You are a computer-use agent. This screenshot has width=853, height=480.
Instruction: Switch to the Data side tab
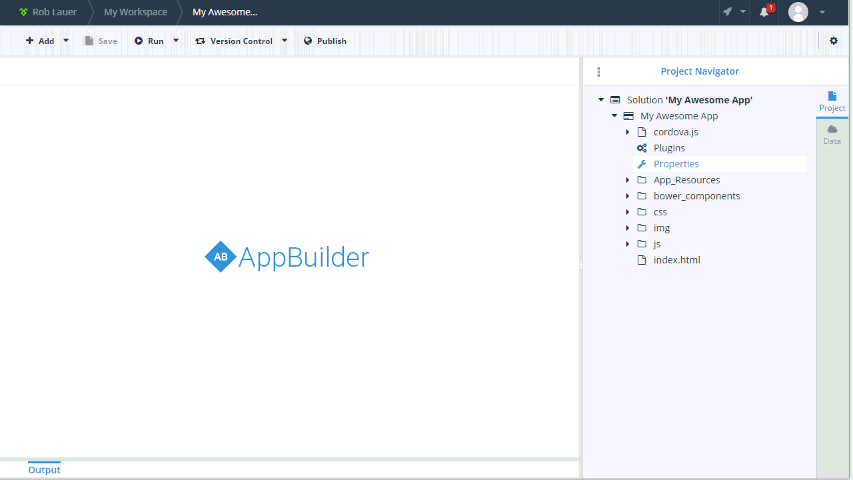point(832,134)
